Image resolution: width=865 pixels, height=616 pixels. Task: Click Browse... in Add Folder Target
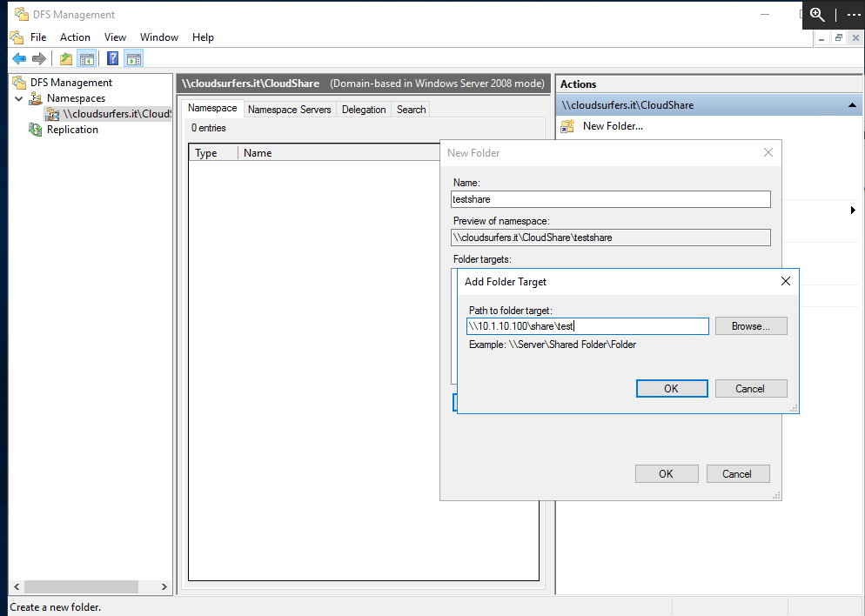tap(751, 326)
